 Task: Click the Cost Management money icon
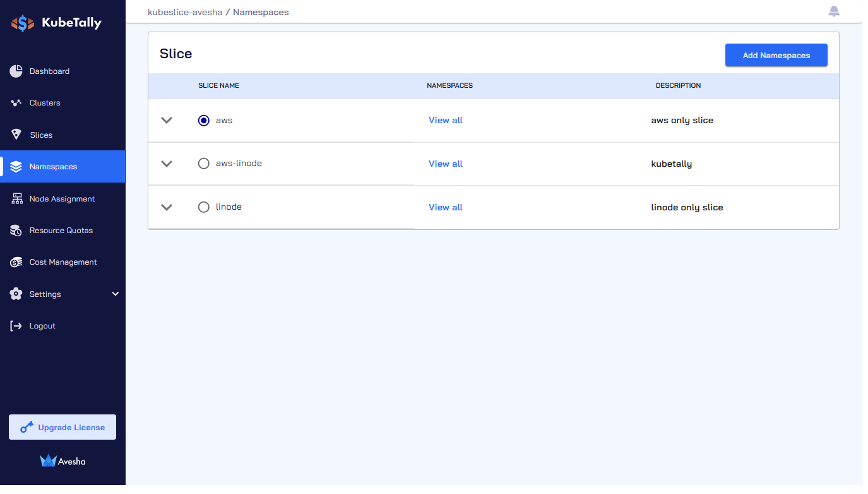[x=16, y=262]
